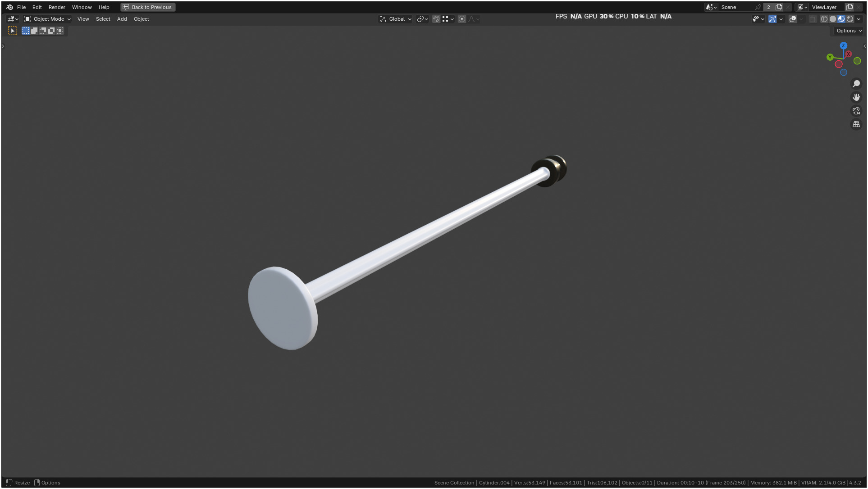
Task: Open the ViewLayer browse dropdown
Action: 802,7
